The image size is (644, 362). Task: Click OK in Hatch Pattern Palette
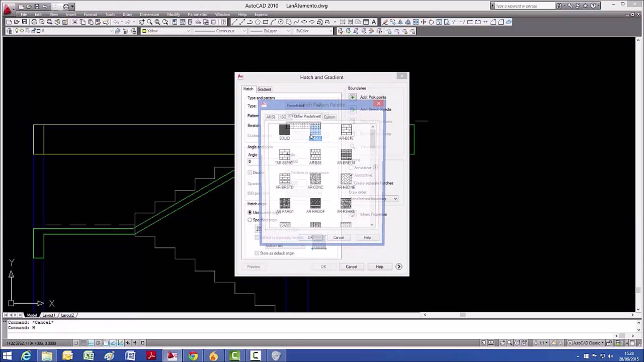tap(310, 237)
